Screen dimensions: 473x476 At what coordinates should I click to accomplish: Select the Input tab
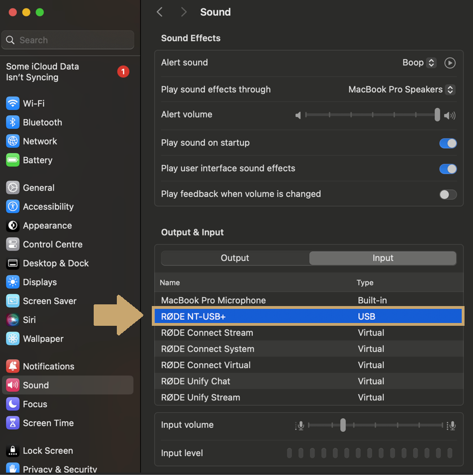coord(383,258)
